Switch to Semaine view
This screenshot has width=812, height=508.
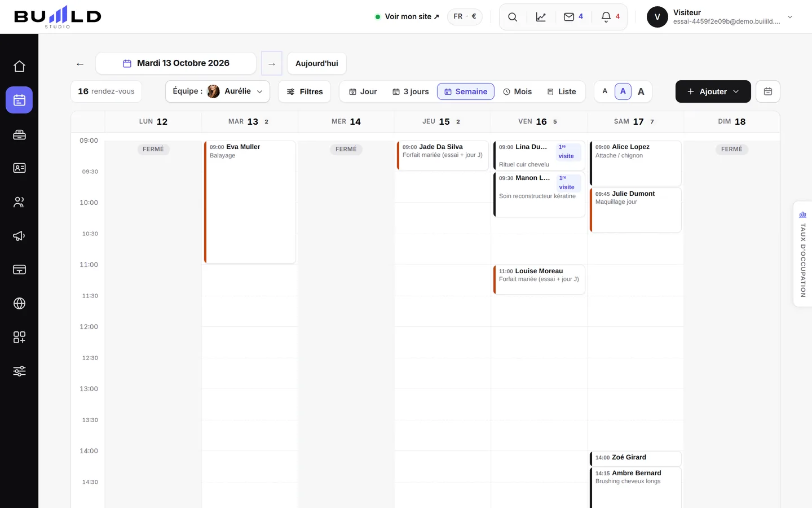(466, 91)
